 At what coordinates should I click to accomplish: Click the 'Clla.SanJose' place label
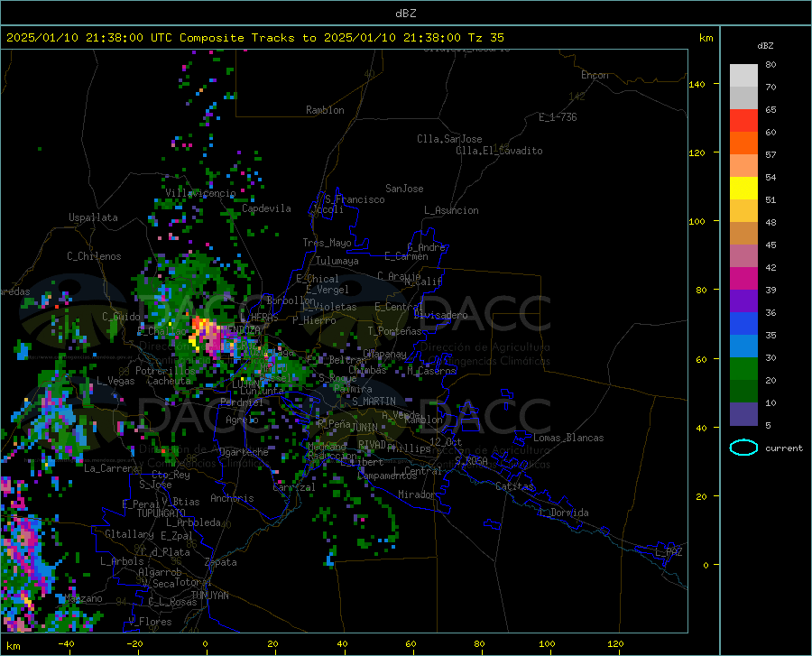point(449,139)
